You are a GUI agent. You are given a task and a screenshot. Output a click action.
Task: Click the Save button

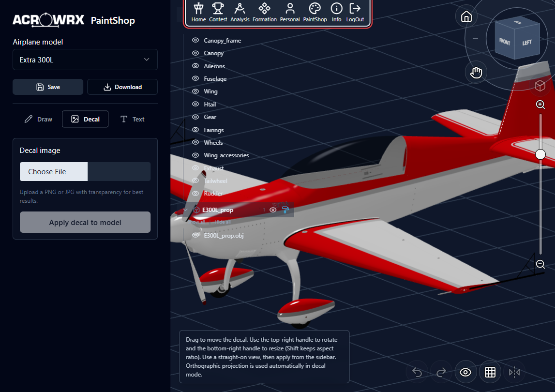(x=48, y=87)
